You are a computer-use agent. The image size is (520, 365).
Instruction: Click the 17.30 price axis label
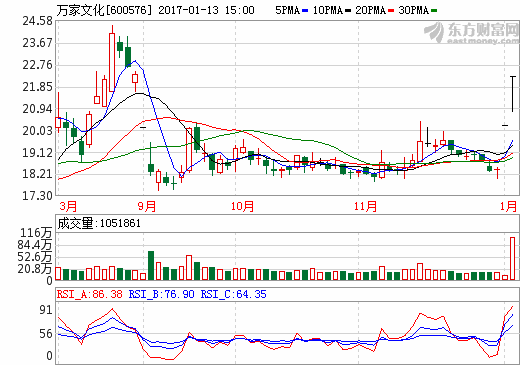(x=38, y=195)
